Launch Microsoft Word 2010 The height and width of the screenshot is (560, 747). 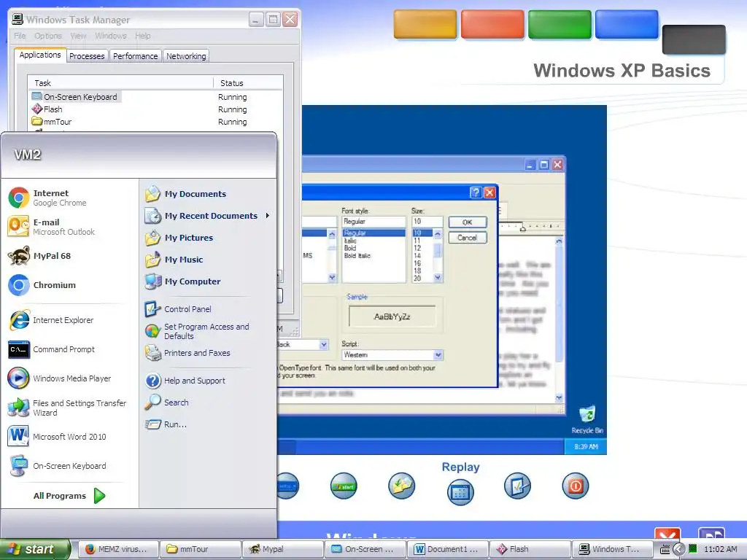click(x=57, y=437)
